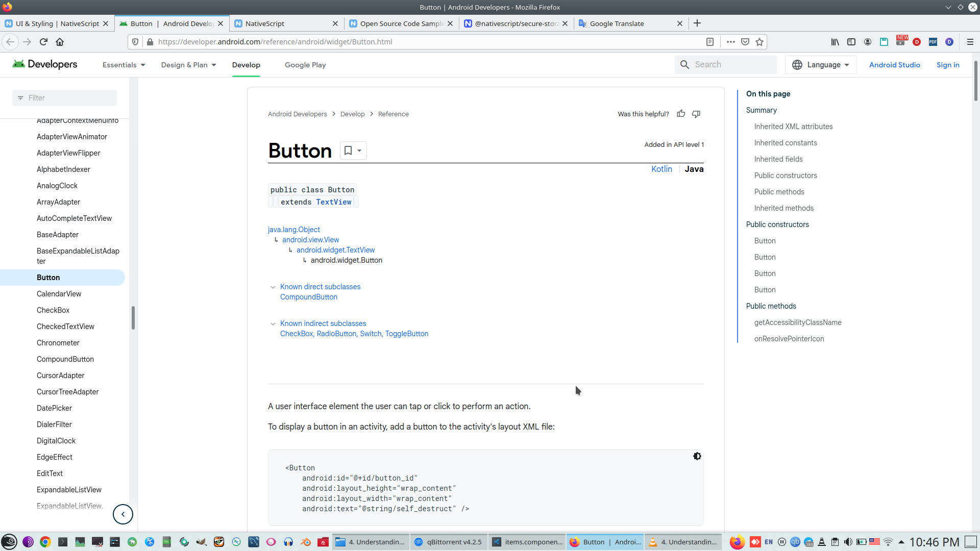The image size is (980, 551).
Task: Collapse the left navigation sidebar
Action: [123, 514]
